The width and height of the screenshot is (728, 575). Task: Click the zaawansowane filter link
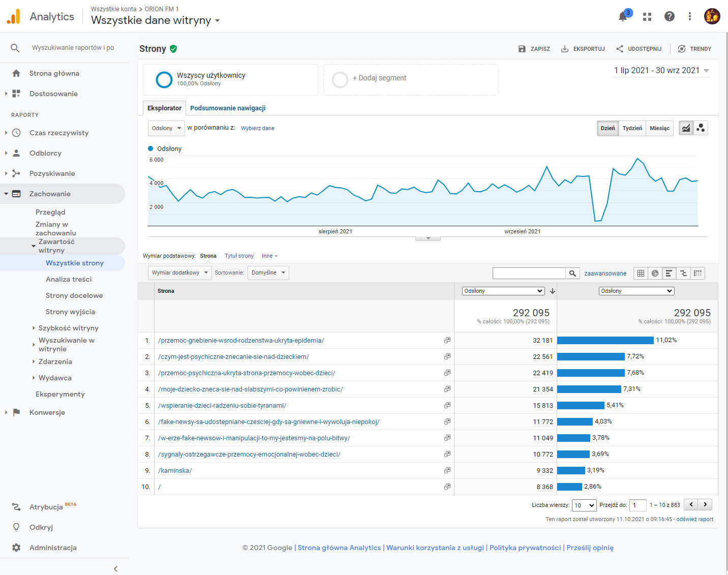click(605, 274)
